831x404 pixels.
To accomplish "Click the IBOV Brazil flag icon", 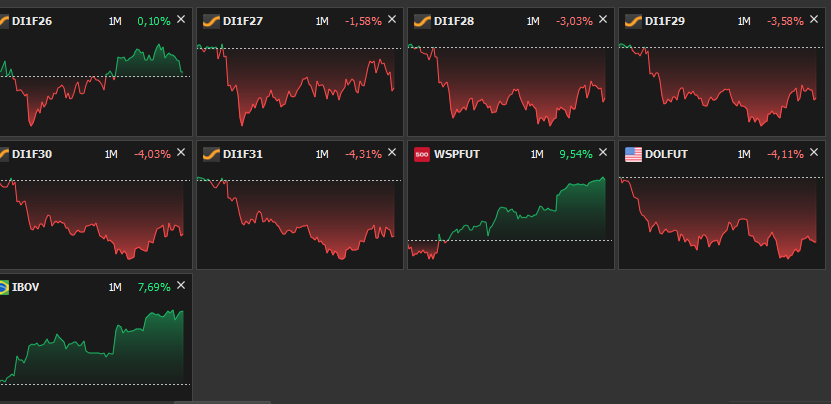I will coord(3,287).
